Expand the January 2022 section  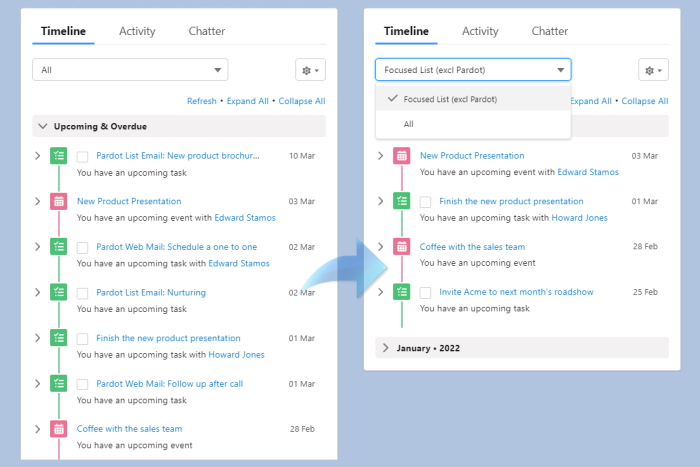[386, 348]
